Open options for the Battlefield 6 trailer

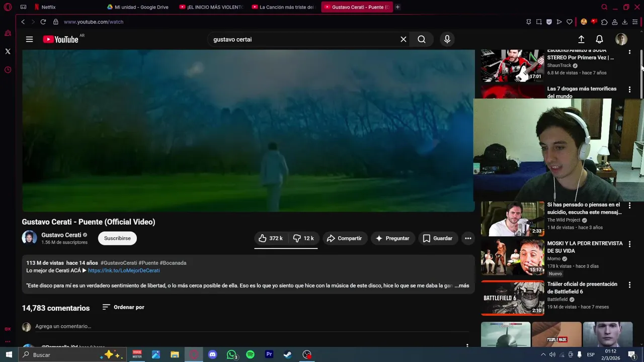coord(629,285)
